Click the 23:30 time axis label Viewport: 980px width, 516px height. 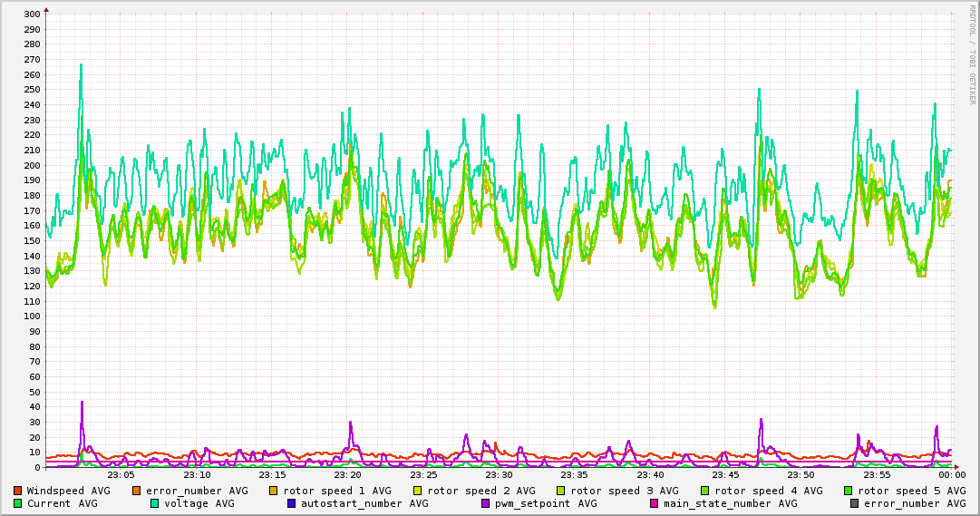point(499,474)
